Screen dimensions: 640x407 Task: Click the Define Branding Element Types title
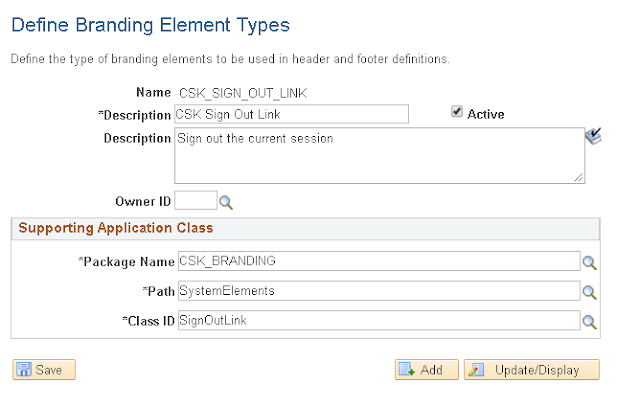[x=150, y=23]
